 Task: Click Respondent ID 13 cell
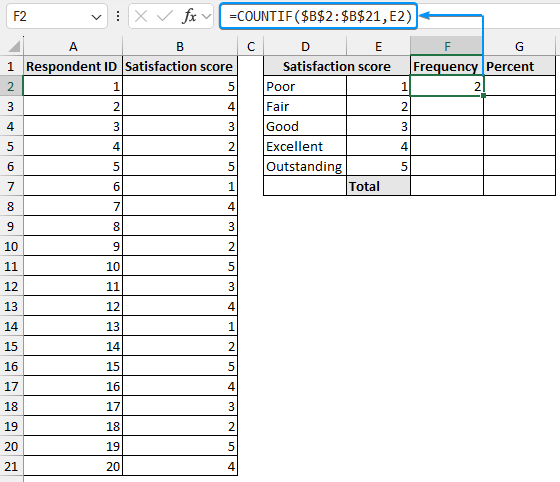coord(73,326)
